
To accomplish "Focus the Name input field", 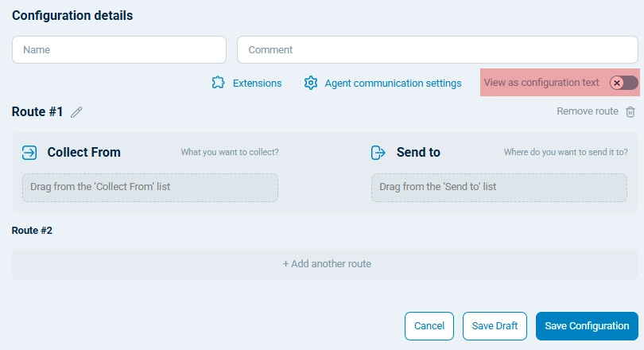I will 119,49.
